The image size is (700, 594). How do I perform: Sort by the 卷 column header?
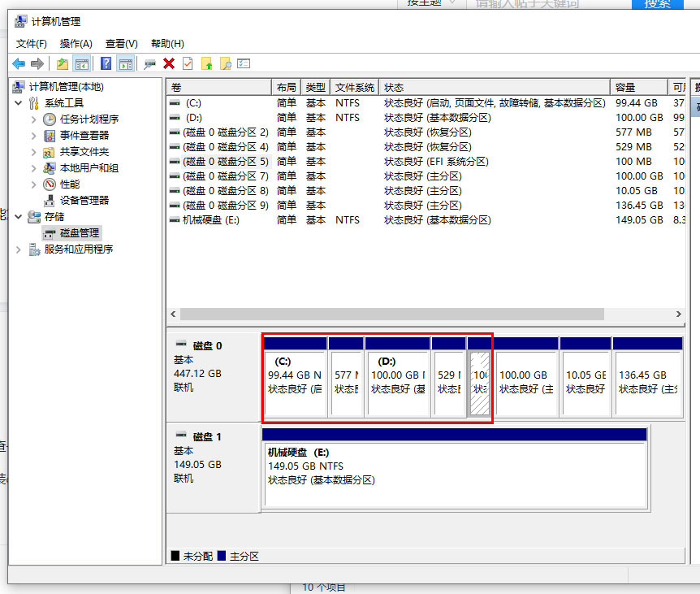pyautogui.click(x=218, y=88)
